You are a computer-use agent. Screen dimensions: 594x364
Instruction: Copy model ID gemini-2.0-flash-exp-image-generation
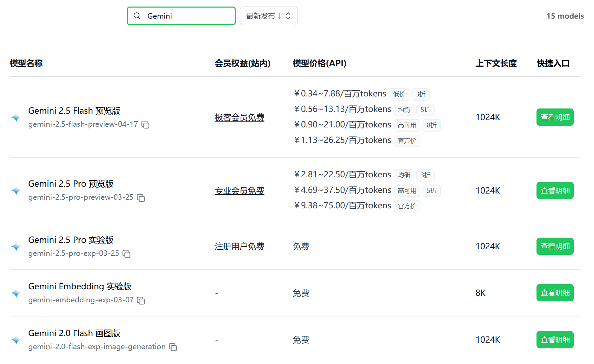(173, 347)
